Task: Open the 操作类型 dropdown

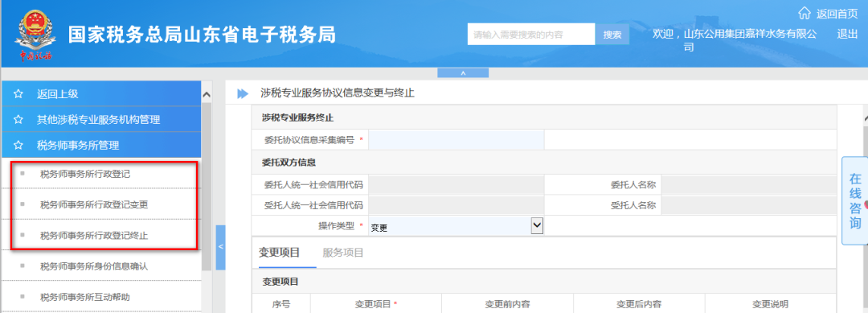Action: (457, 226)
